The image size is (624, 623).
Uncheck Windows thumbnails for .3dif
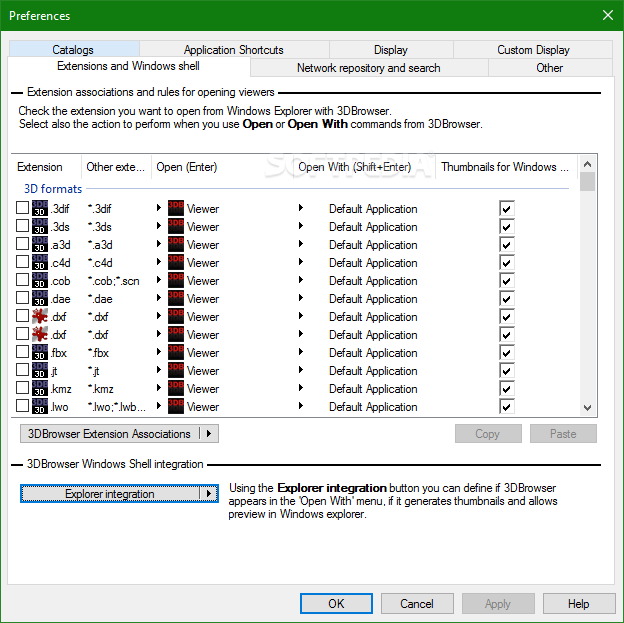click(x=507, y=208)
